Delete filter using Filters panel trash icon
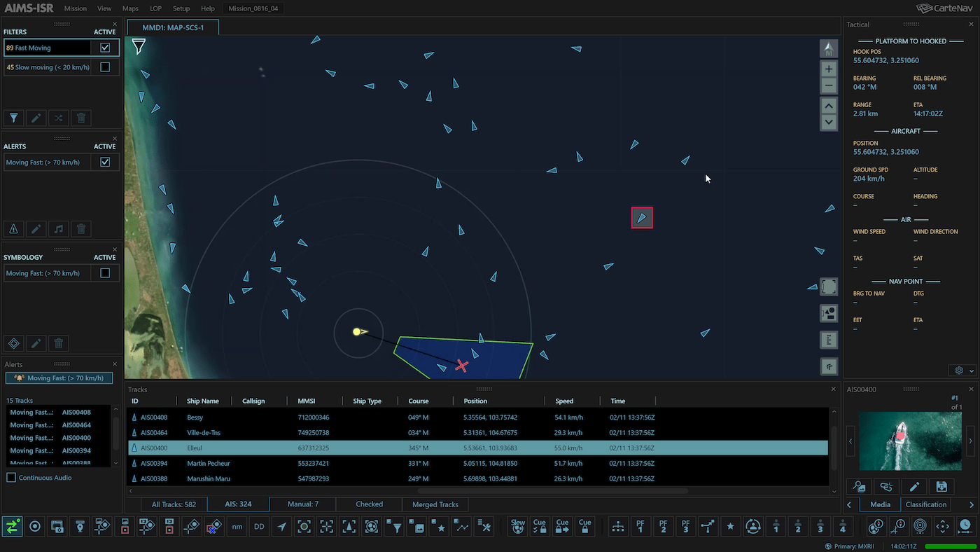The height and width of the screenshot is (552, 980). click(81, 118)
